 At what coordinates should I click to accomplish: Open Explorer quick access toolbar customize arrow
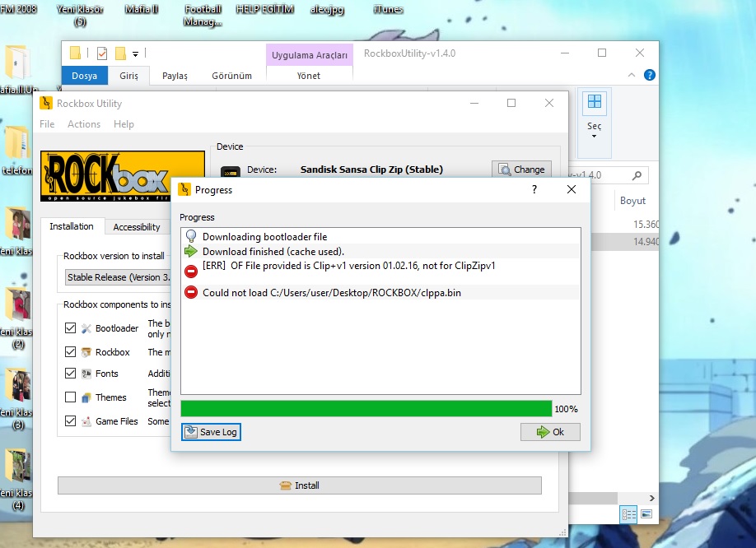136,54
